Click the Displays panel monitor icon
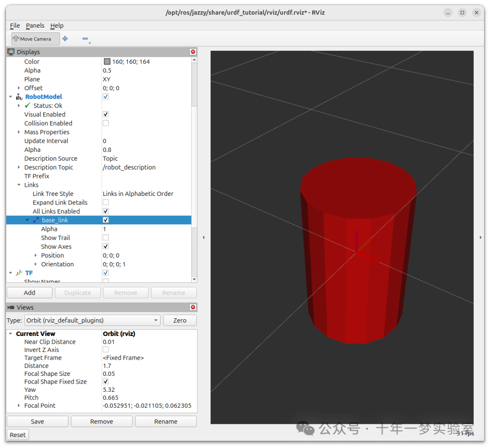Viewport: 490px width, 448px height. point(11,52)
